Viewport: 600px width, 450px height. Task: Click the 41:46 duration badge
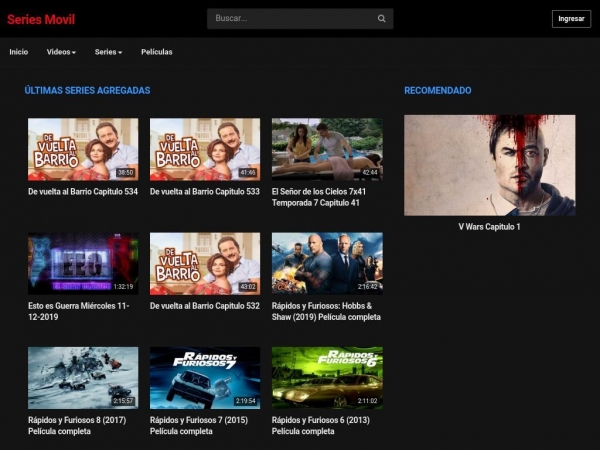click(248, 173)
